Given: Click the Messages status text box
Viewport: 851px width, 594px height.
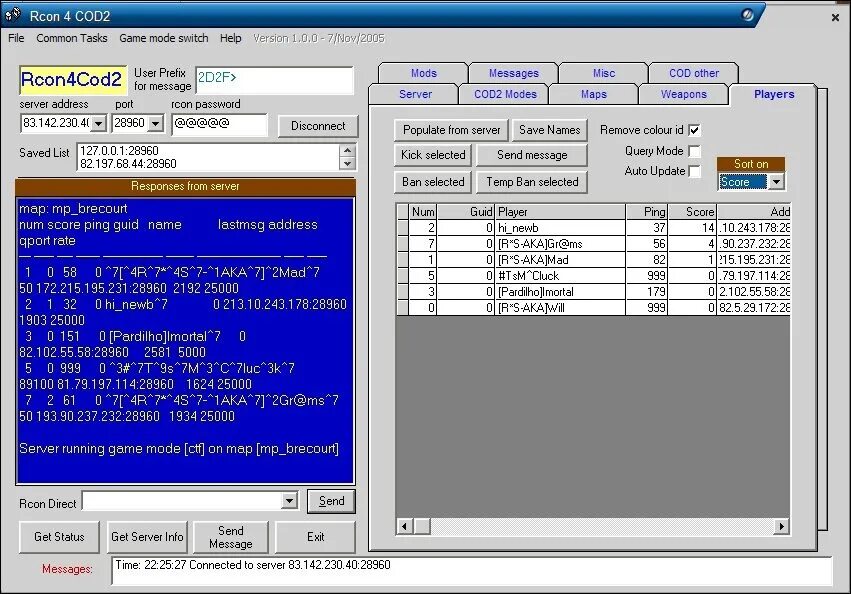Looking at the screenshot, I should pos(471,570).
